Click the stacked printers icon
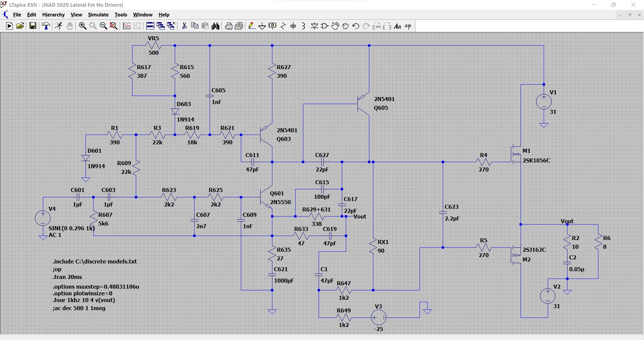The width and height of the screenshot is (644, 340). coord(239,26)
